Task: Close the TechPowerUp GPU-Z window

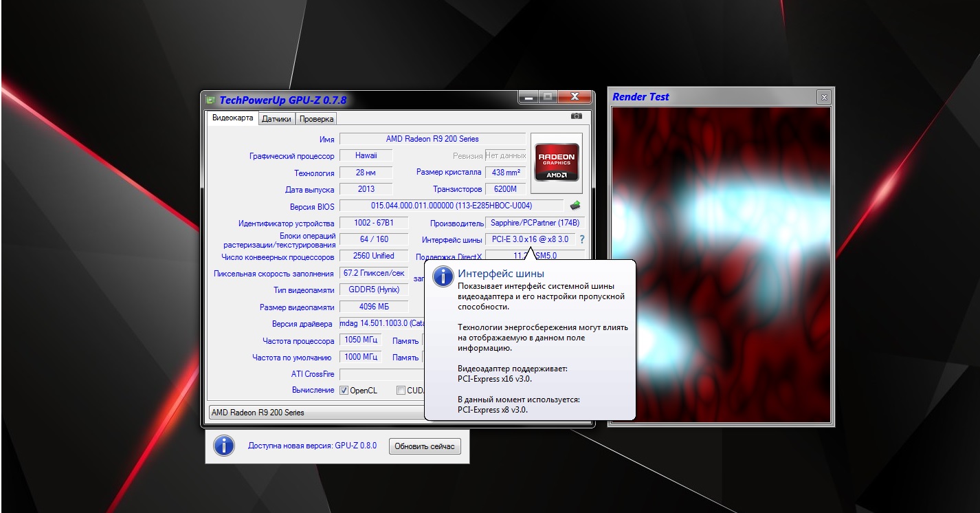Action: [575, 98]
